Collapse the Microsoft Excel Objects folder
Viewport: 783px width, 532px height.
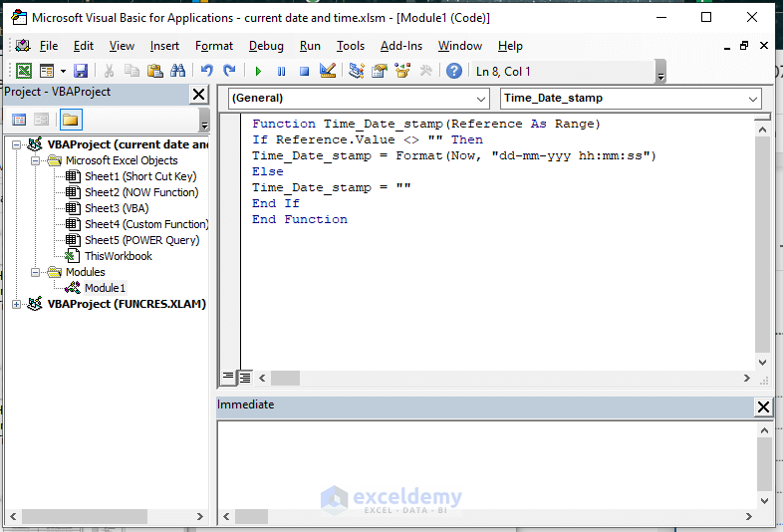(35, 160)
